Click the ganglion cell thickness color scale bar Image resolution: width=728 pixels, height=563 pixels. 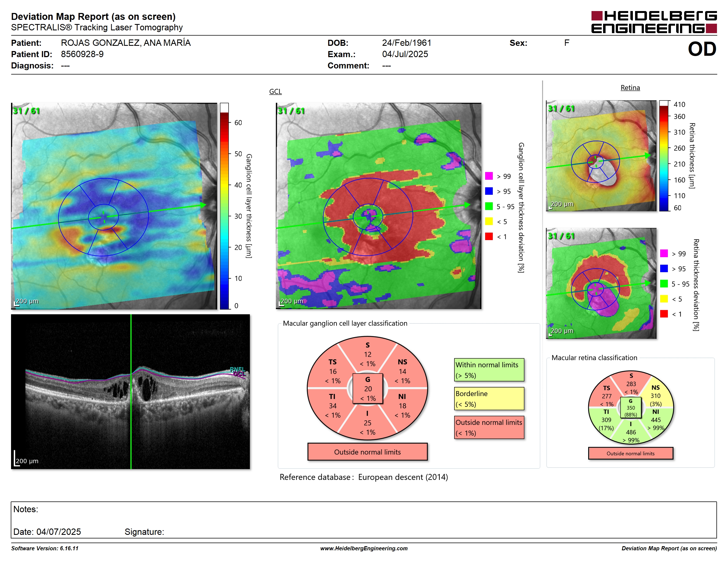tap(224, 206)
